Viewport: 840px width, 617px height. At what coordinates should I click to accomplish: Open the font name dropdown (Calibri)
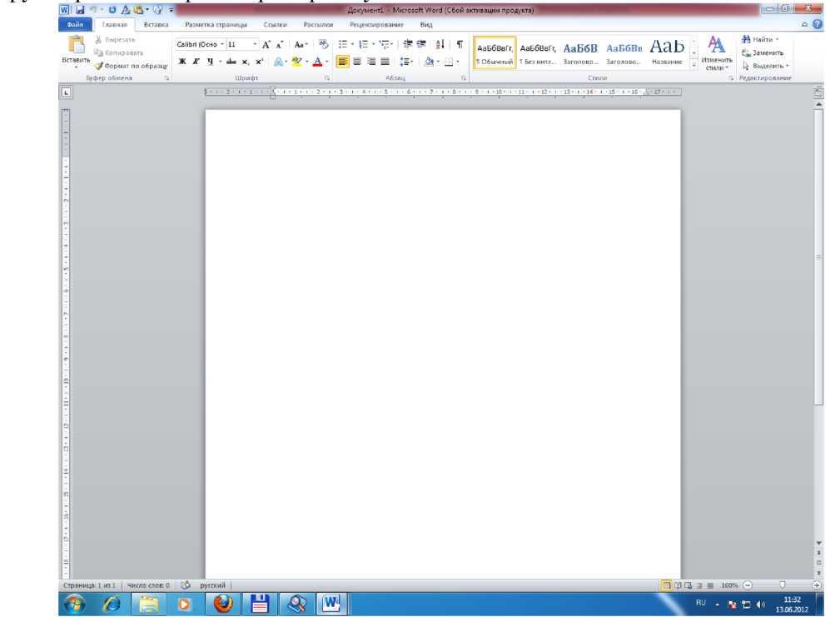[222, 44]
